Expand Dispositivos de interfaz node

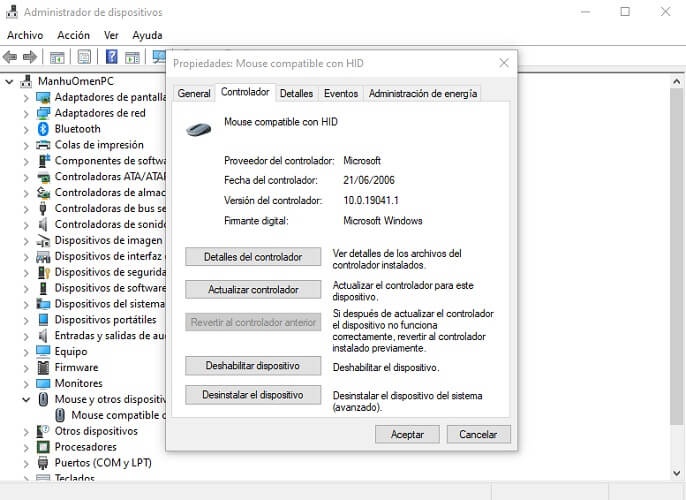coord(26,257)
